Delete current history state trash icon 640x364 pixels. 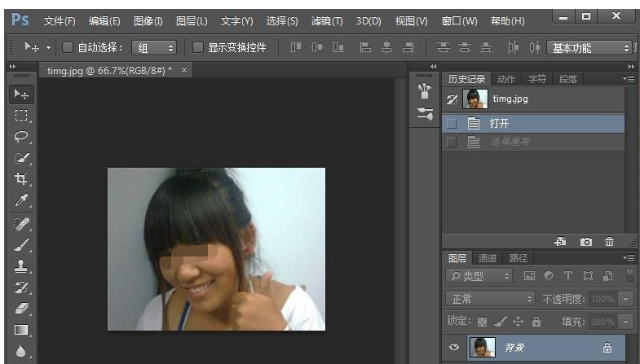(x=609, y=242)
